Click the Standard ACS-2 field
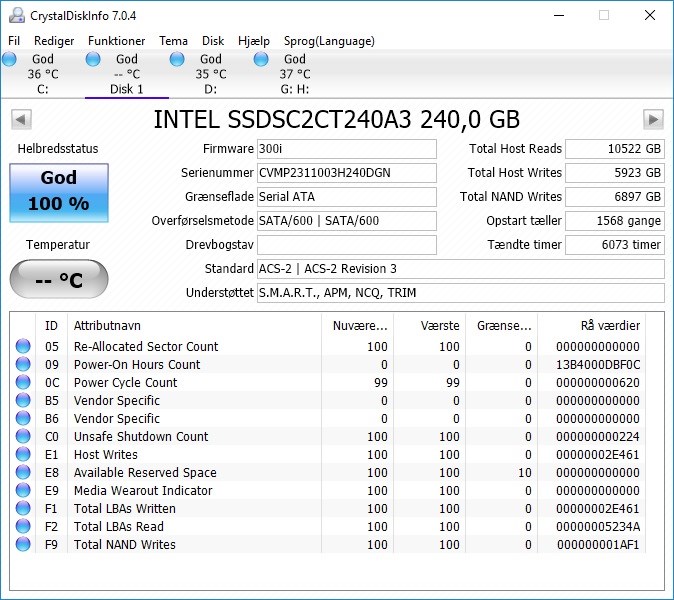The width and height of the screenshot is (674, 600). click(461, 269)
